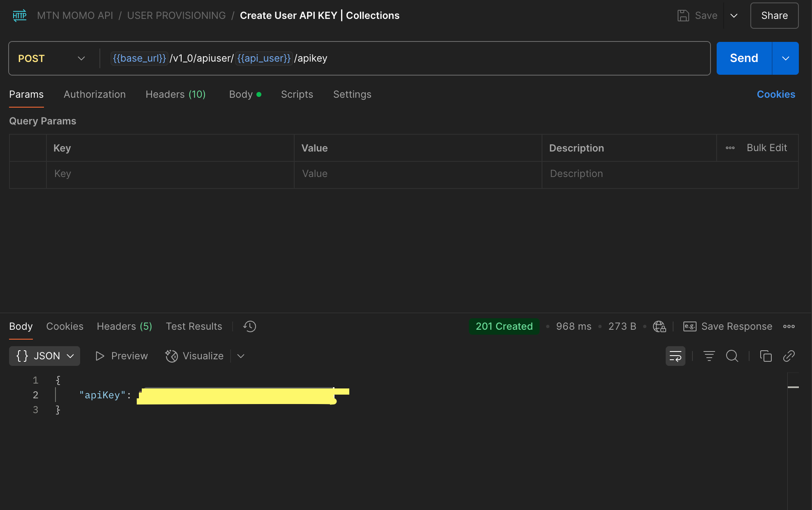Click the 201 Created status badge

pyautogui.click(x=504, y=326)
